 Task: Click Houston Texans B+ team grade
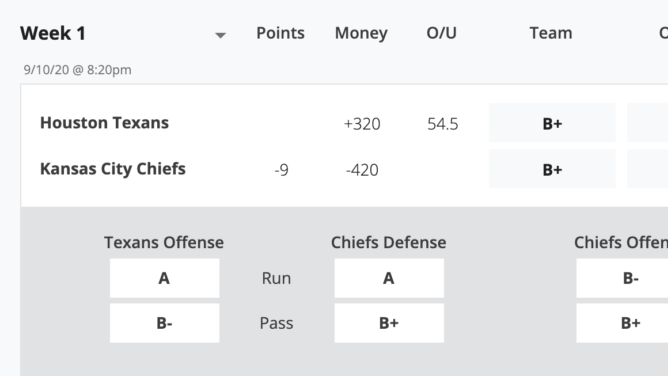pyautogui.click(x=552, y=123)
